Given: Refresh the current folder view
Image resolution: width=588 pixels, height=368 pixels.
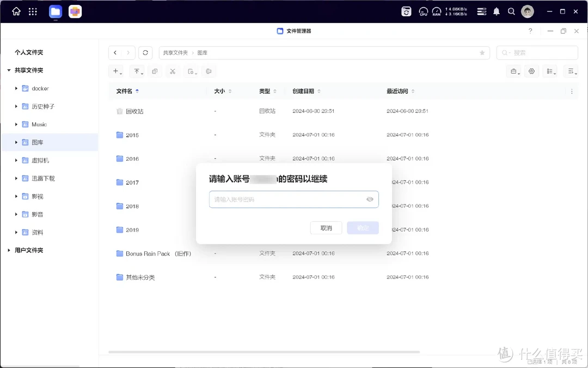Looking at the screenshot, I should 145,52.
